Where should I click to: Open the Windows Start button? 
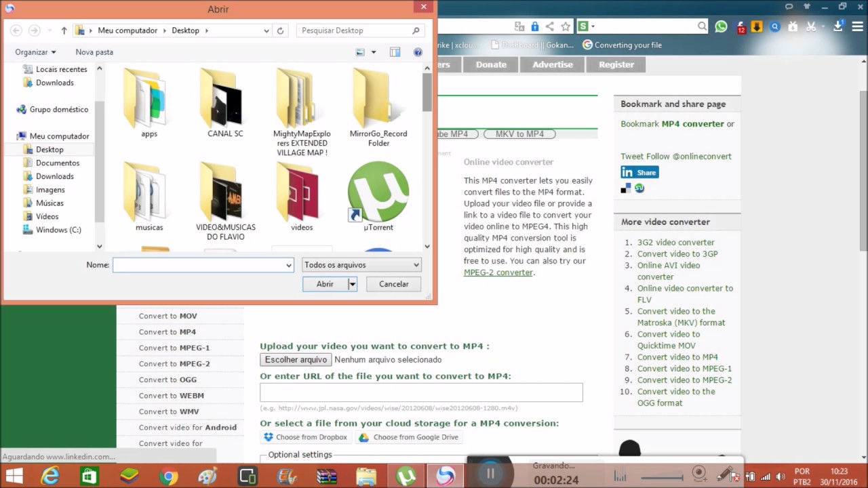[x=14, y=476]
